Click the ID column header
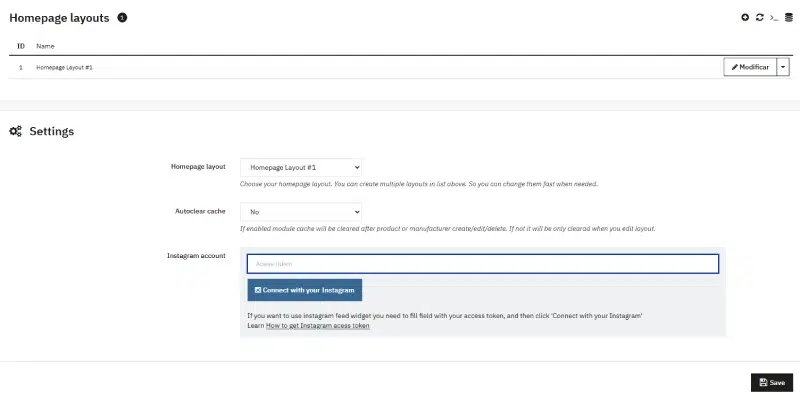Image resolution: width=800 pixels, height=401 pixels. (x=21, y=46)
